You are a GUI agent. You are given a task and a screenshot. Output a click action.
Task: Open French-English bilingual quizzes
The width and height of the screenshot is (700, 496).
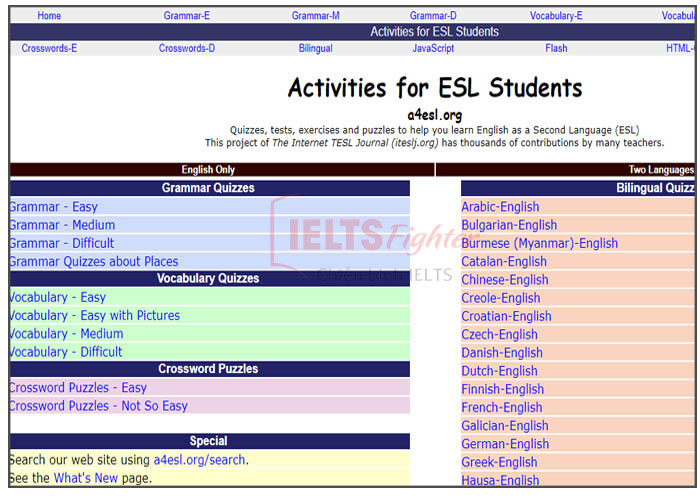pos(502,407)
